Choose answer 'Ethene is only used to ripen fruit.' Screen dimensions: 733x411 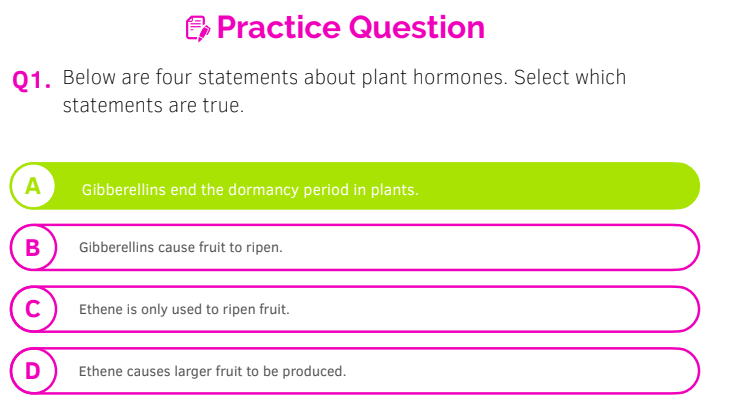(x=355, y=310)
